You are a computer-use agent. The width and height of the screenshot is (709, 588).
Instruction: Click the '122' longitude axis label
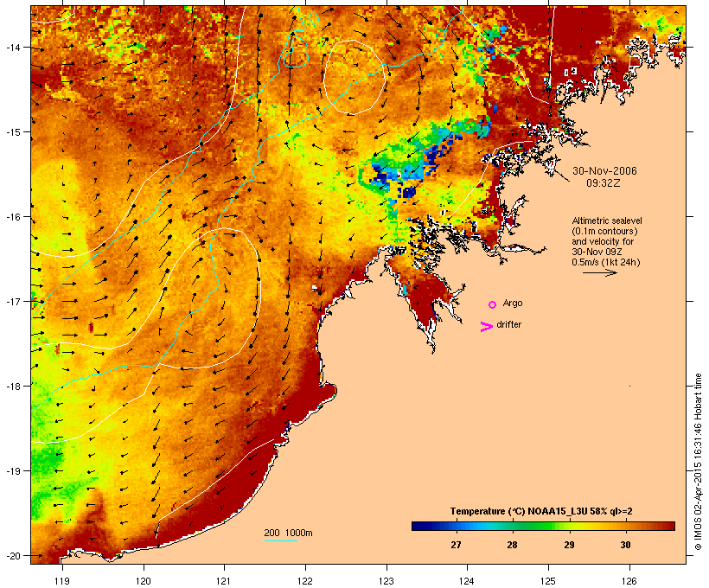coord(305,581)
